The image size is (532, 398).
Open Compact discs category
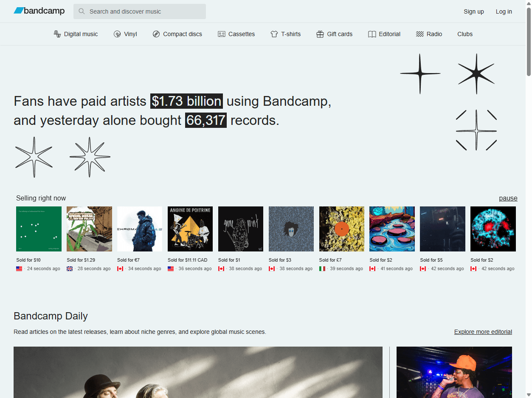click(x=177, y=34)
